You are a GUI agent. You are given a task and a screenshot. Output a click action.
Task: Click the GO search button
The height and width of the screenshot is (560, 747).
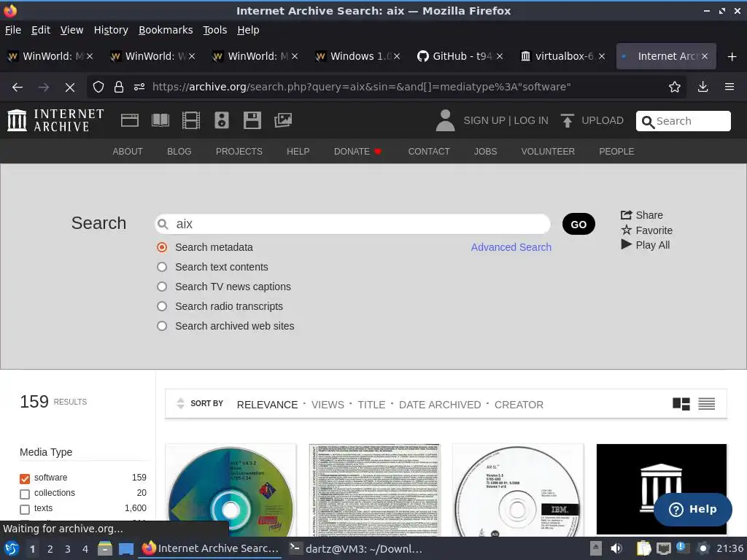coord(578,224)
